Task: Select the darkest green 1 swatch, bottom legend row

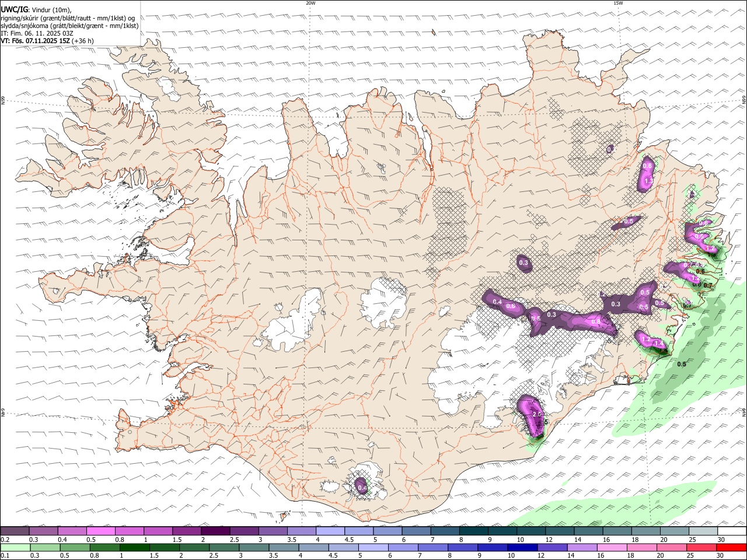Action: (x=134, y=548)
